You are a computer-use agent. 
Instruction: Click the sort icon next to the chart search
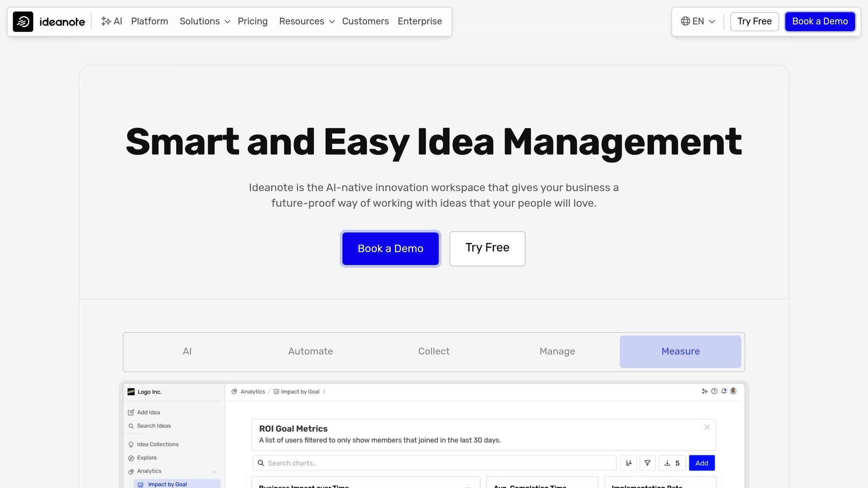pyautogui.click(x=629, y=463)
